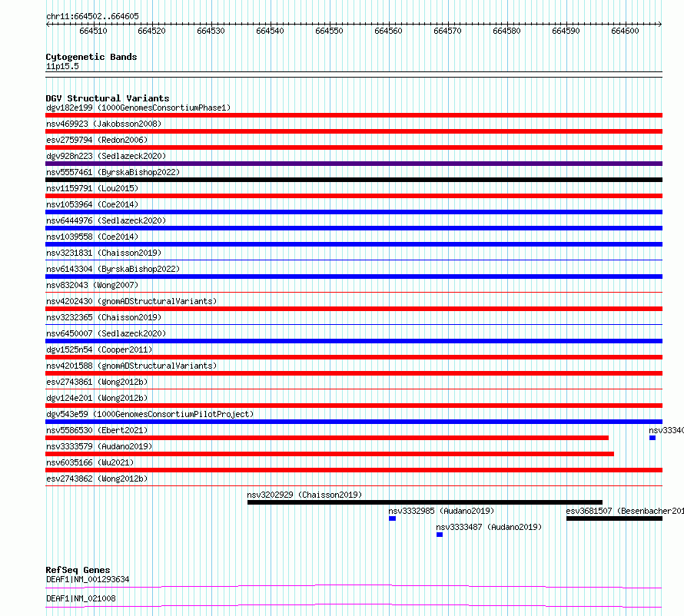The width and height of the screenshot is (684, 616).
Task: Click the black bar of nsv5557461 (ByrskaBishop2022)
Action: tap(354, 180)
